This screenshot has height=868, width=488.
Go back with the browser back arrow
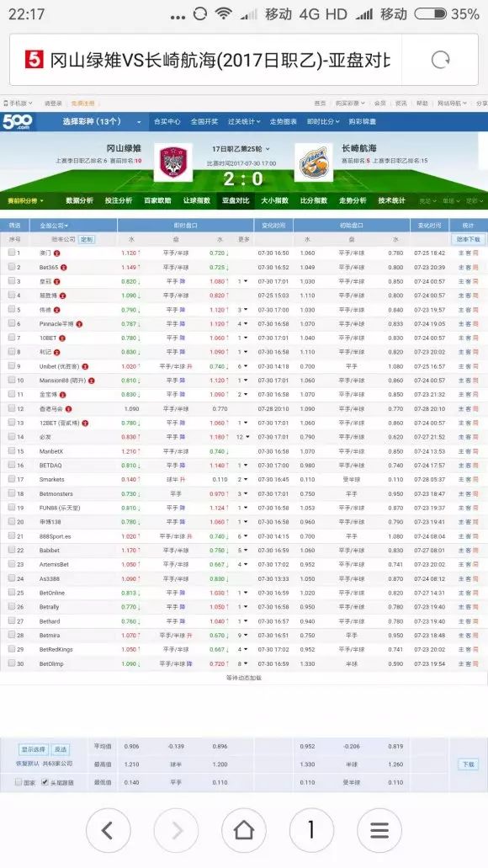coord(108,830)
